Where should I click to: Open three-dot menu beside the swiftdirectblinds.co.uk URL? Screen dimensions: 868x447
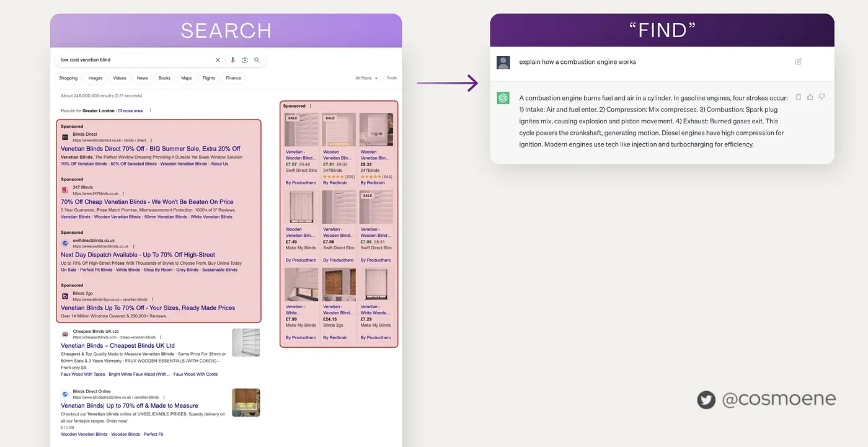pyautogui.click(x=134, y=246)
